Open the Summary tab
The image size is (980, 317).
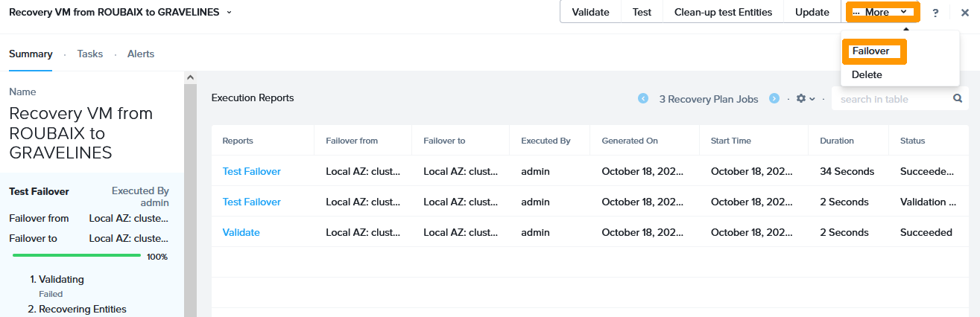31,54
